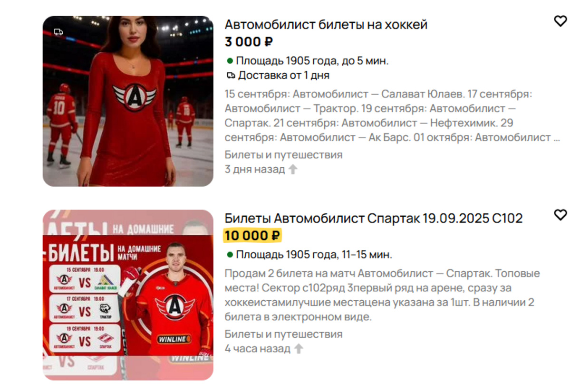Image resolution: width=570 pixels, height=392 pixels.
Task: Click delivery truck icon on first photo
Action: 58,32
